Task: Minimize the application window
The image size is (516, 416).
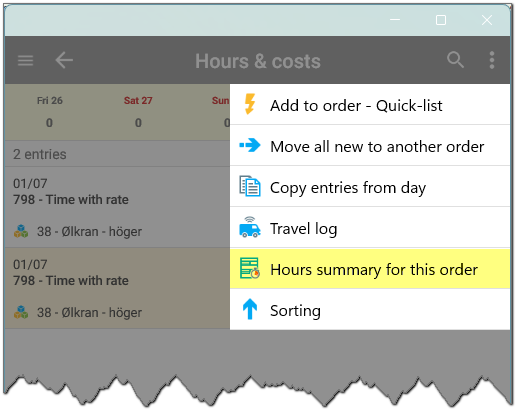Action: tap(395, 20)
